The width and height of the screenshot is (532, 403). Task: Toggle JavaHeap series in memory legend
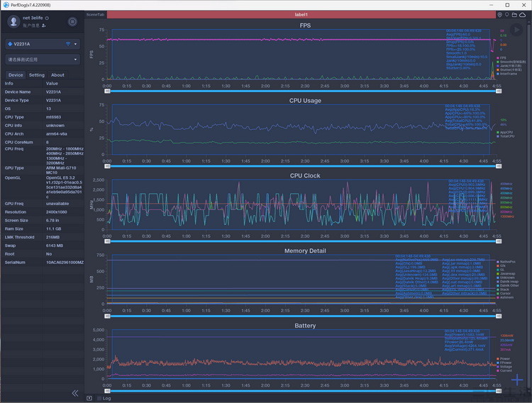click(506, 274)
